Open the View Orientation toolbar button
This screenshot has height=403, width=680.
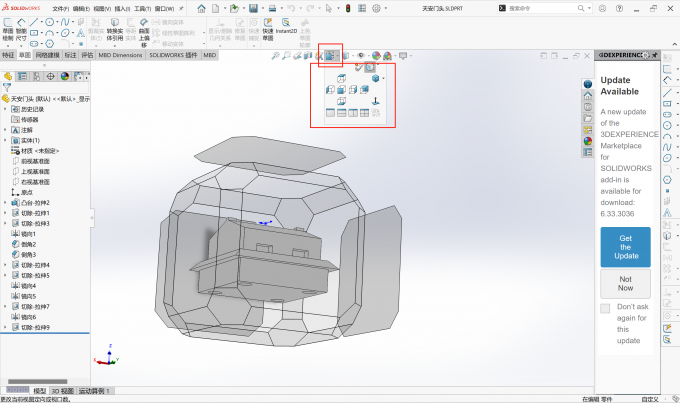[x=331, y=55]
